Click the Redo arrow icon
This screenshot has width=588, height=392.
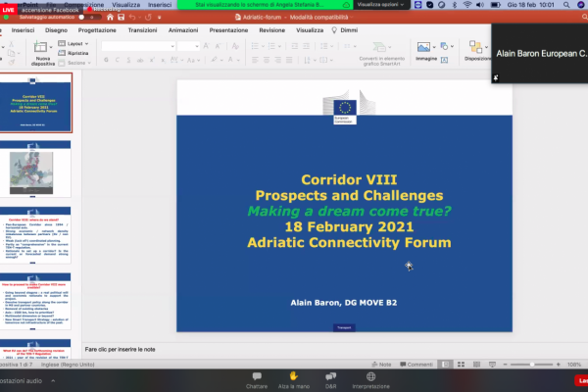click(x=148, y=18)
